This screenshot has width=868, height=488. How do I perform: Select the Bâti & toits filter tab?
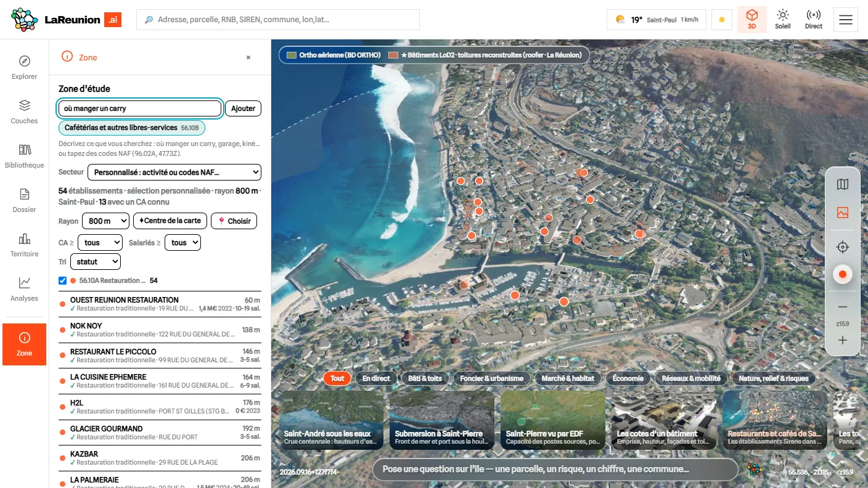point(425,378)
